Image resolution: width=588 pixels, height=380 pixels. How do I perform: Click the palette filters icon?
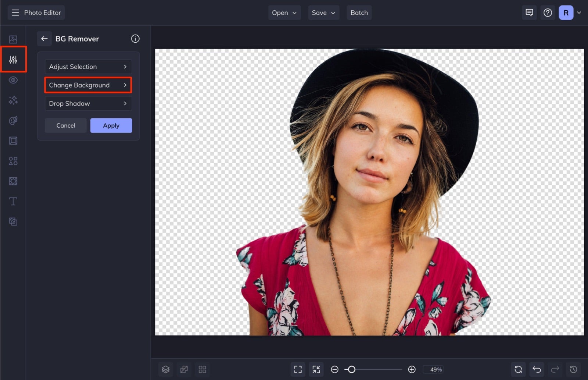click(x=13, y=120)
